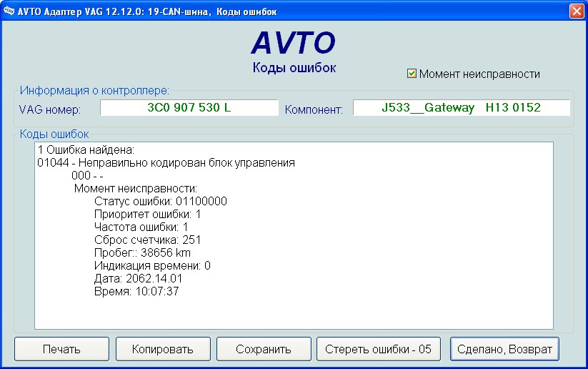Select the 01044 error code line
588x369 pixels.
click(166, 163)
